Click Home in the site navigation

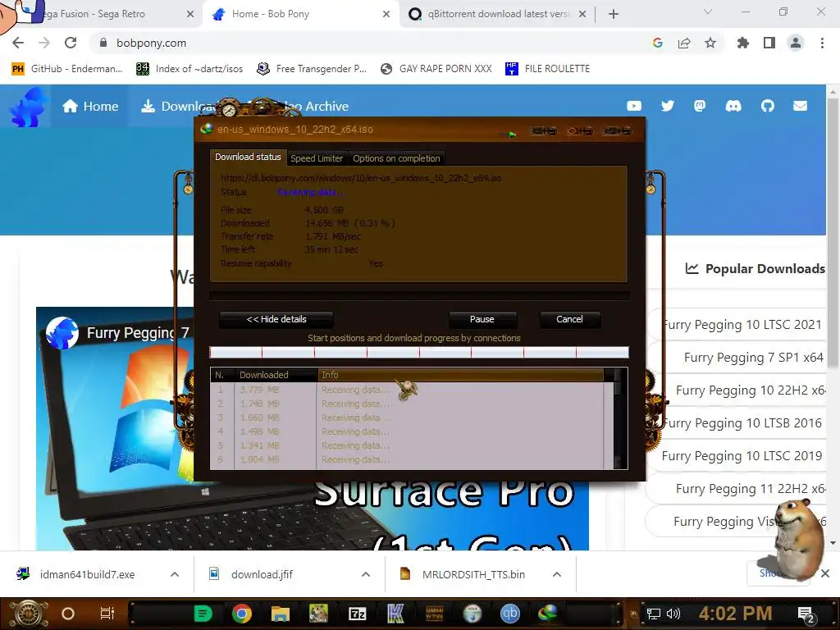coord(90,106)
